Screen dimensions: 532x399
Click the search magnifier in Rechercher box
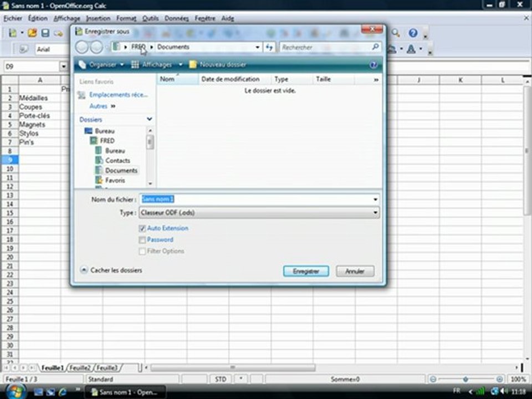375,47
